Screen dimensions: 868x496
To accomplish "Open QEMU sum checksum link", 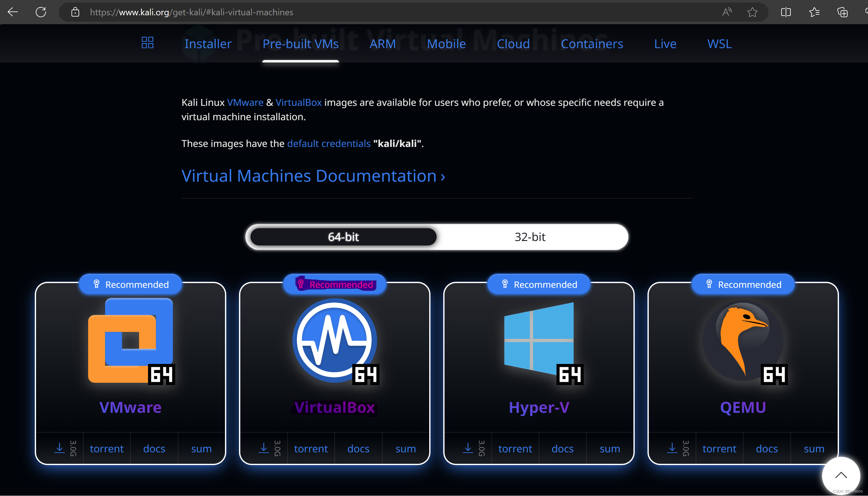I will (814, 449).
